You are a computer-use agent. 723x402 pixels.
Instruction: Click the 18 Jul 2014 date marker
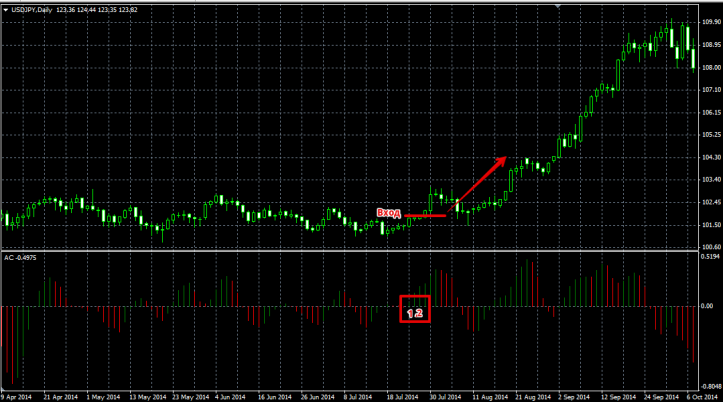(x=400, y=395)
